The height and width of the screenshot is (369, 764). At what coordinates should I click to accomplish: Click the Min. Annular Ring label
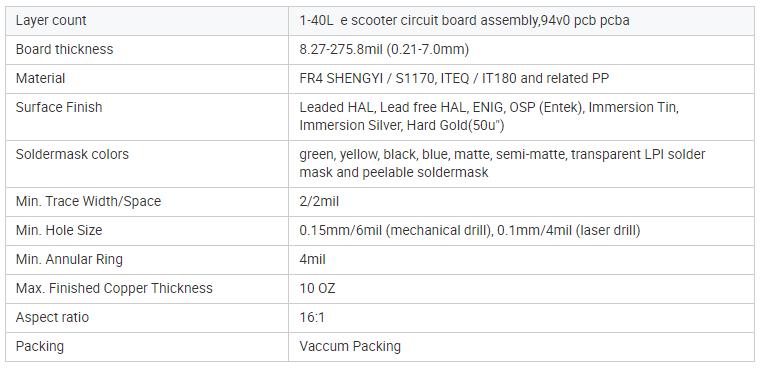69,259
